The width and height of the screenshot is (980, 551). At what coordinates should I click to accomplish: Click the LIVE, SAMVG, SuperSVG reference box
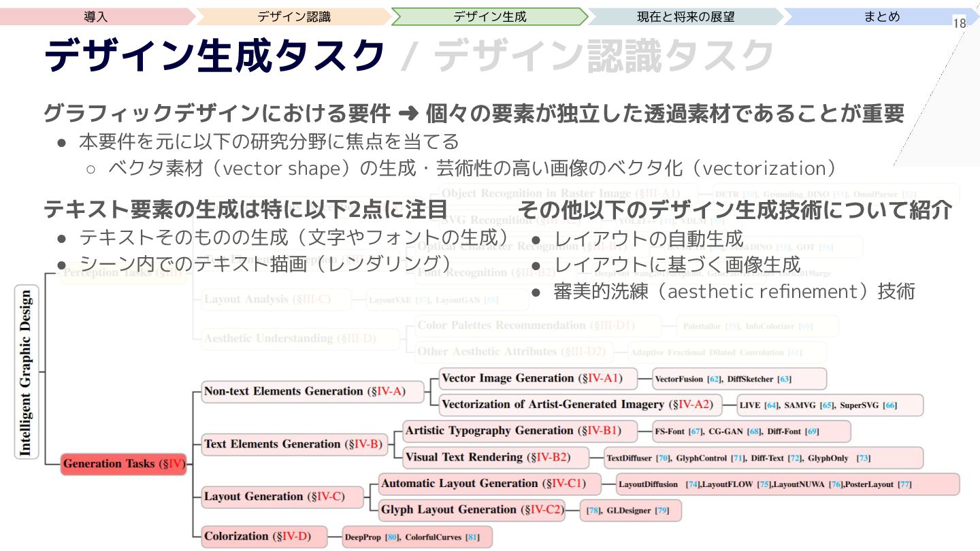point(831,405)
